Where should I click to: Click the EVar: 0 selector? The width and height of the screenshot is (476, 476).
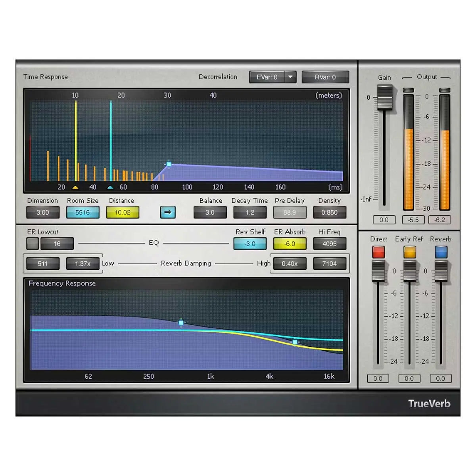[x=267, y=77]
